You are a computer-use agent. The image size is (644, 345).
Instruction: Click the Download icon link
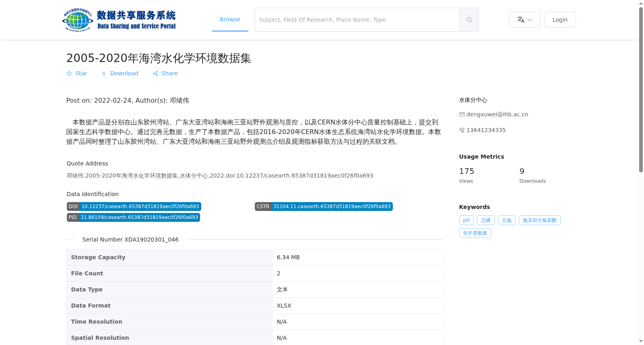pyautogui.click(x=104, y=73)
